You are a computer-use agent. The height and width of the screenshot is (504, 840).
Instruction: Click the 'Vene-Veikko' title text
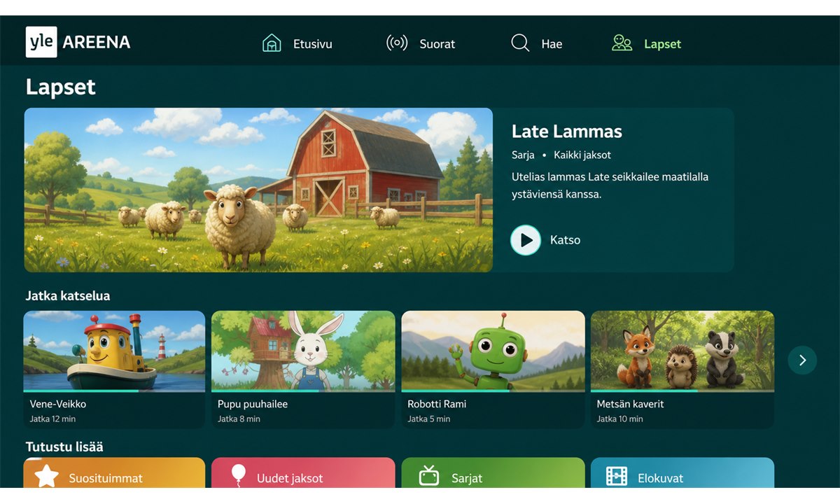coord(58,404)
